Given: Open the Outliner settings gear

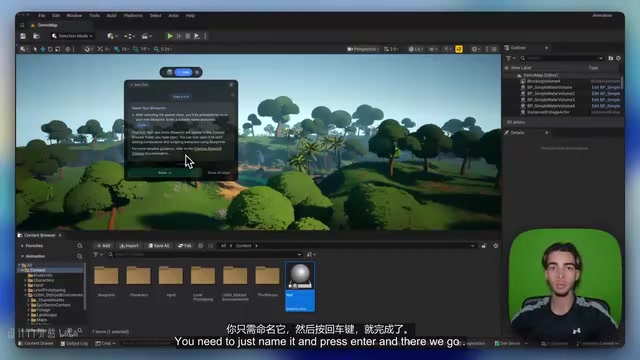Looking at the screenshot, I should pos(618,58).
